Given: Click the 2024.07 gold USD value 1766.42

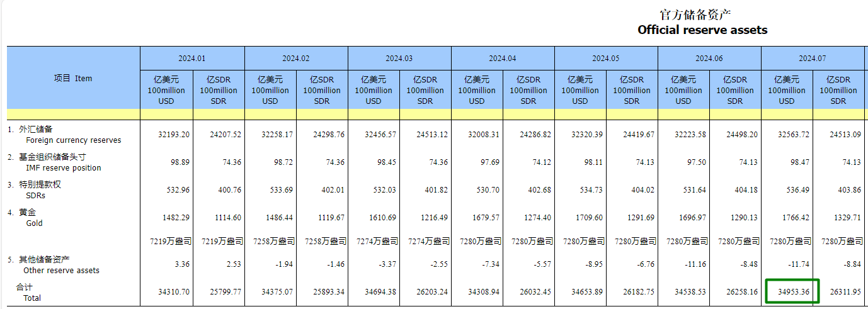Looking at the screenshot, I should tap(791, 218).
